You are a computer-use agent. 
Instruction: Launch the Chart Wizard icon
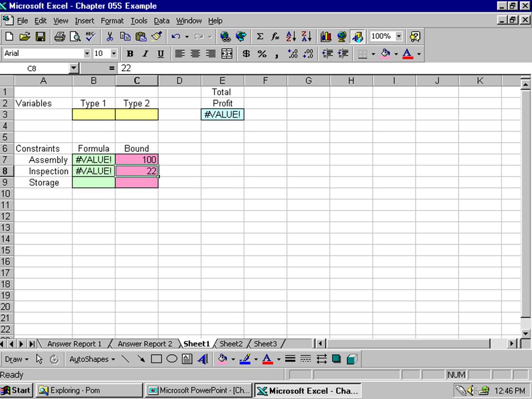click(x=326, y=37)
